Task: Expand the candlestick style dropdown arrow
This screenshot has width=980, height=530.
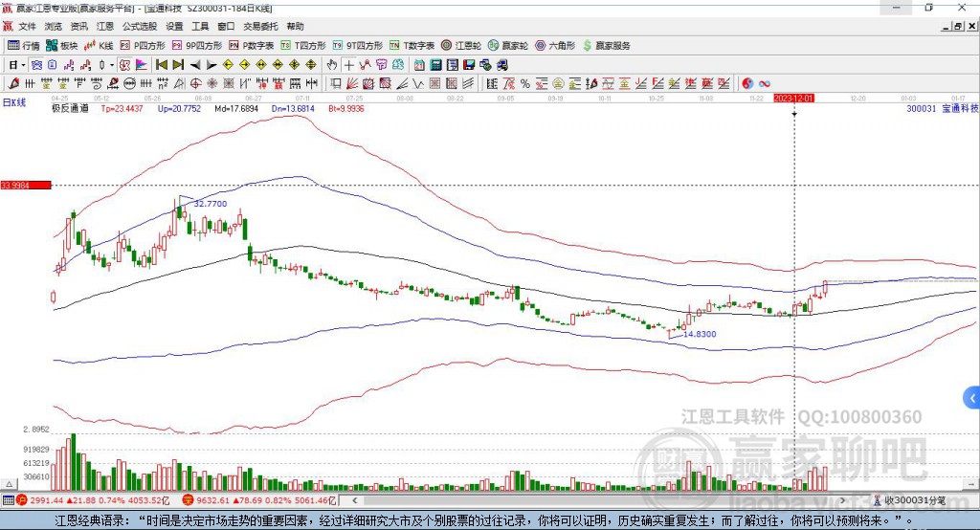Action: [x=112, y=65]
